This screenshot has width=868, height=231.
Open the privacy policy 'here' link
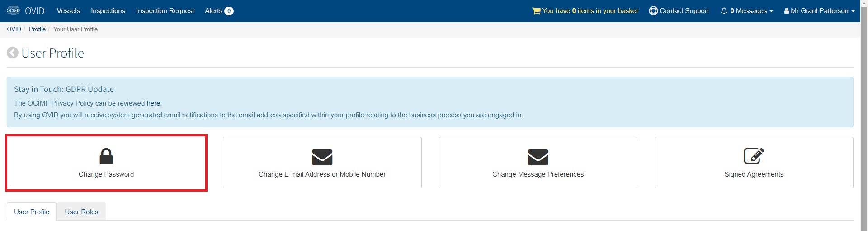(153, 103)
